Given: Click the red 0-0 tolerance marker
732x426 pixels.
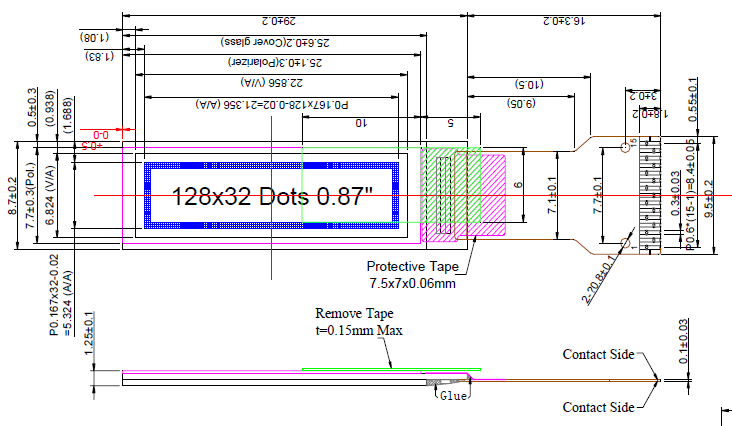Looking at the screenshot, I should (x=100, y=134).
